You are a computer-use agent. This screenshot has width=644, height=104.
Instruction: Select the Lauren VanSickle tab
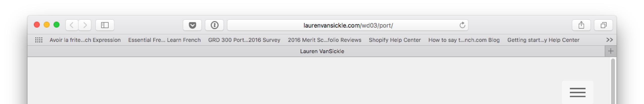coord(322,51)
